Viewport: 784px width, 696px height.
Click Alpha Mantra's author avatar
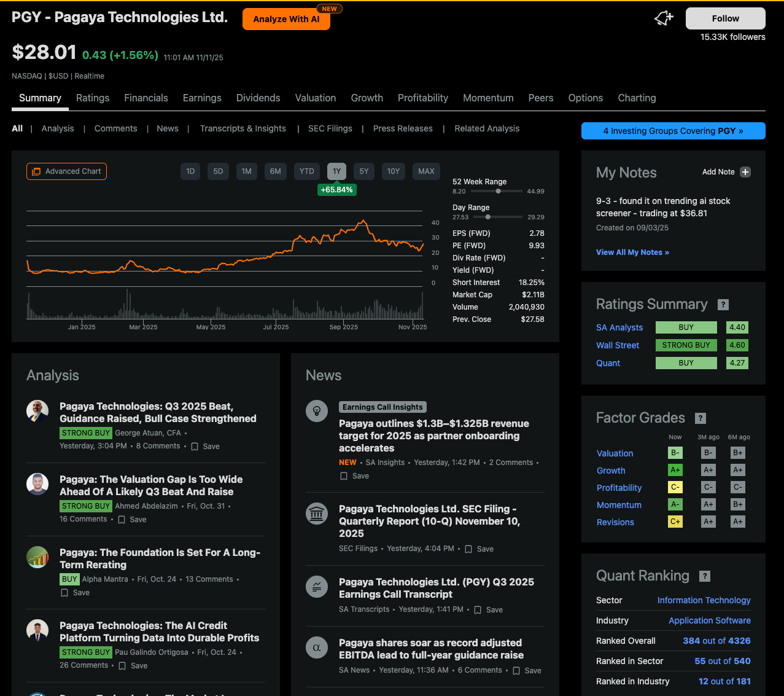[37, 557]
